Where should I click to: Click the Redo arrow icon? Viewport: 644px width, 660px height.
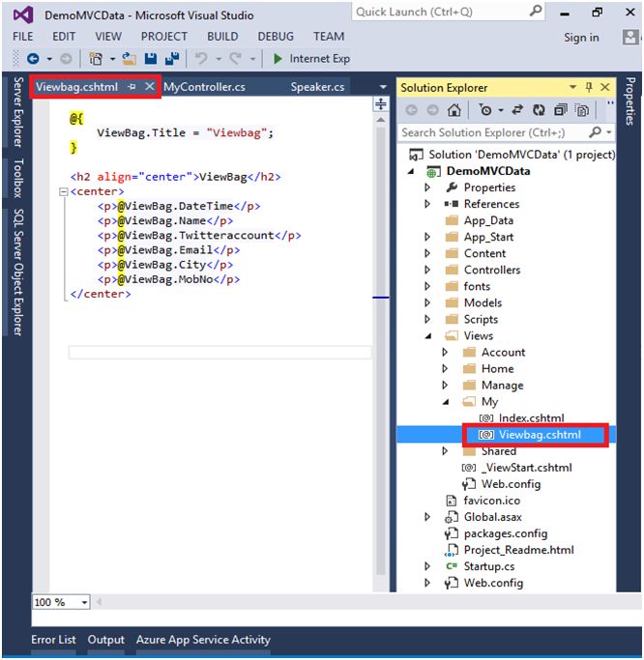[x=235, y=58]
